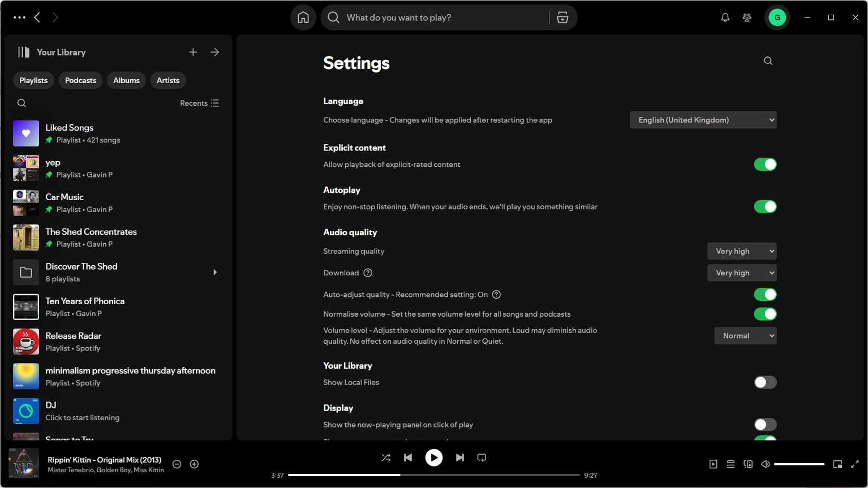868x488 pixels.
Task: Open the queue icon in bottom bar
Action: pos(731,464)
